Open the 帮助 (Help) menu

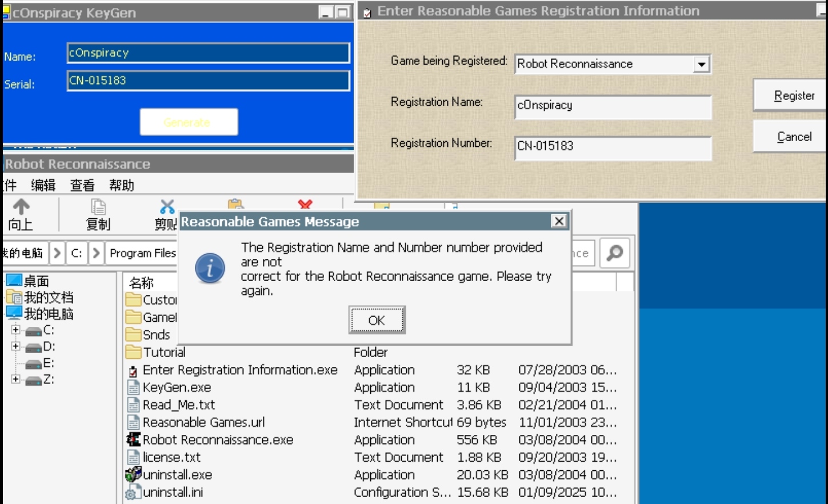pyautogui.click(x=122, y=185)
